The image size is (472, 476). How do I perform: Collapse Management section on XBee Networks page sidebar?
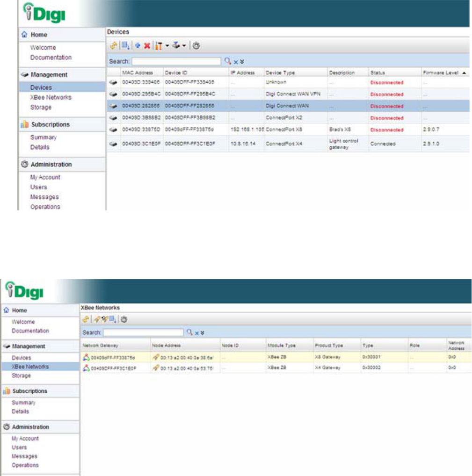pyautogui.click(x=29, y=346)
